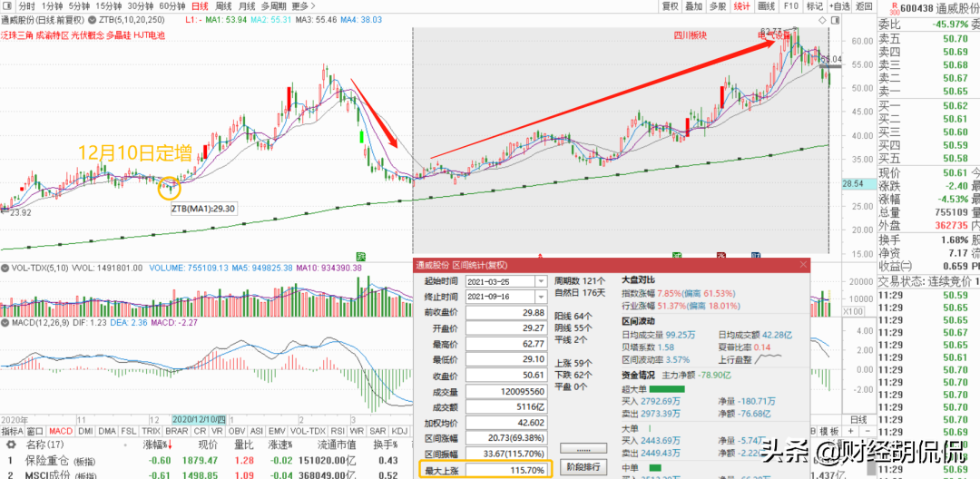Select the 日线 daily period
The height and width of the screenshot is (479, 980).
tap(200, 7)
